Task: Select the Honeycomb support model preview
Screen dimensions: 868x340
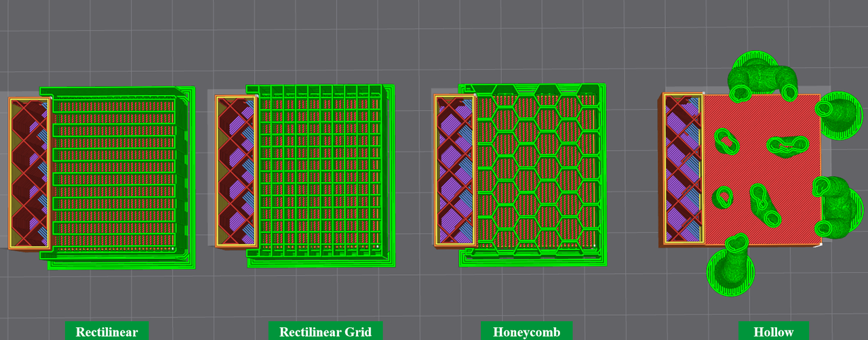Action: [x=520, y=176]
